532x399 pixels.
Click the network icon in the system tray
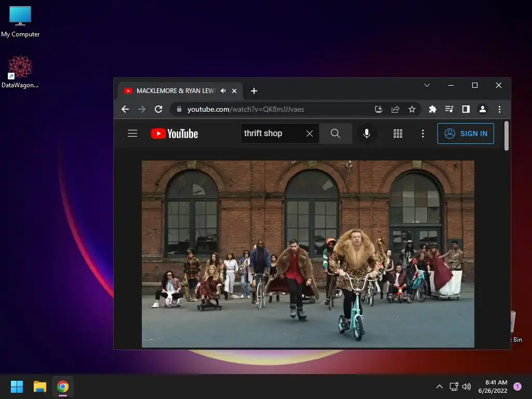click(x=454, y=387)
